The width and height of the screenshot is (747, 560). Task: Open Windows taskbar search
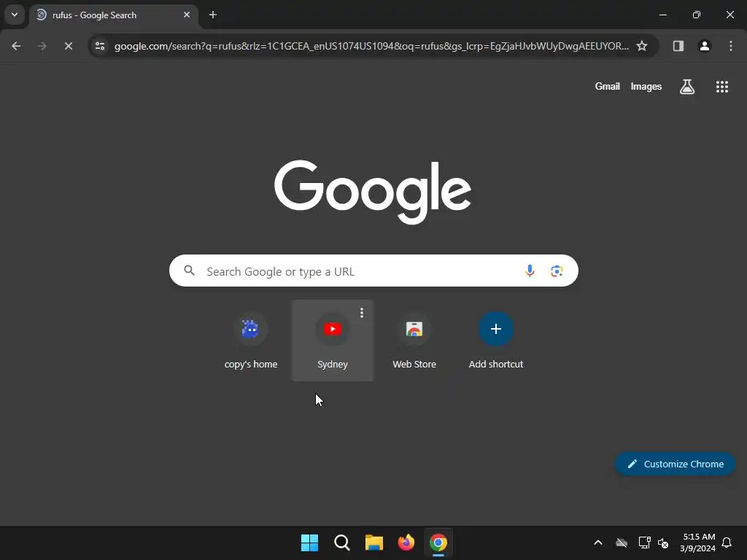pyautogui.click(x=341, y=542)
